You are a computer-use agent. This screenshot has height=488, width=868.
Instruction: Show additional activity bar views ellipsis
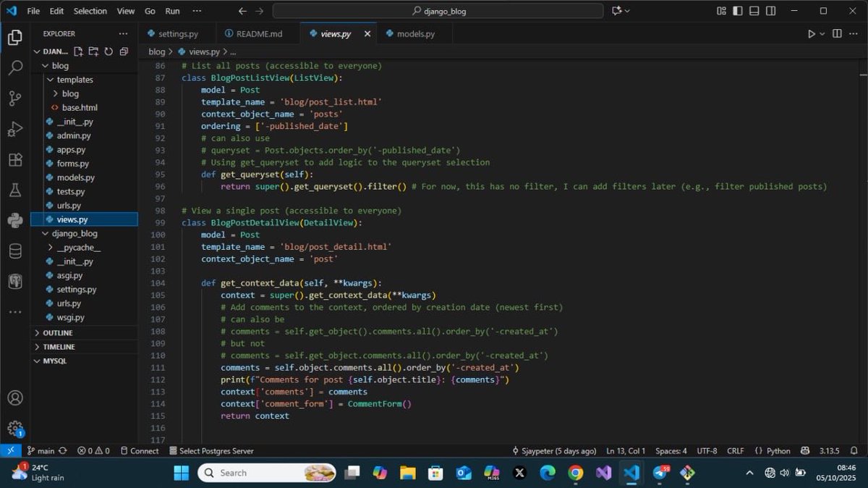tap(14, 312)
